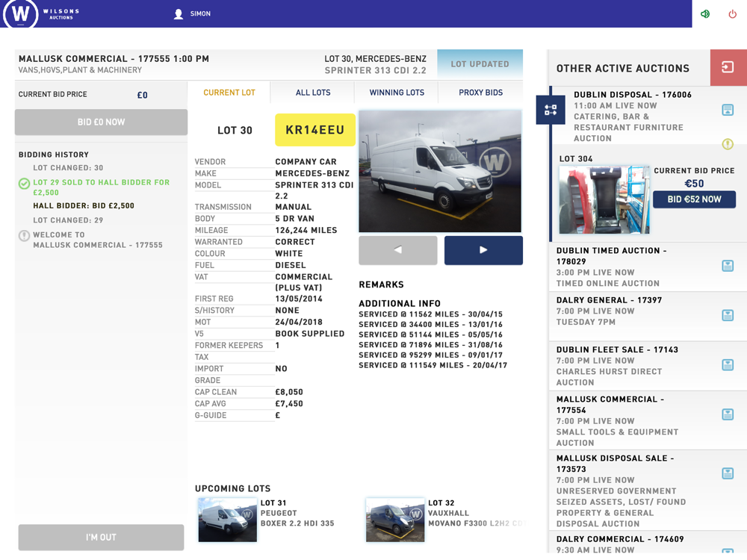Click the current bid price £0 value
The image size is (747, 560).
(x=142, y=95)
